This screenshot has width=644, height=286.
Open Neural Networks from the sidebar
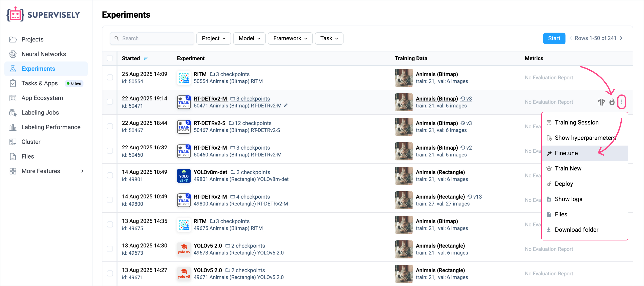click(x=43, y=54)
